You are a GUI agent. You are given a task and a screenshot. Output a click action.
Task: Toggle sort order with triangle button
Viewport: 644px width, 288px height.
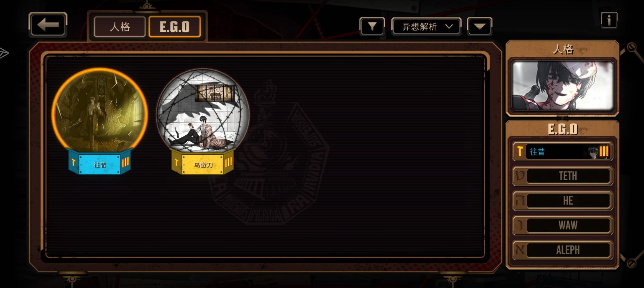click(x=479, y=26)
